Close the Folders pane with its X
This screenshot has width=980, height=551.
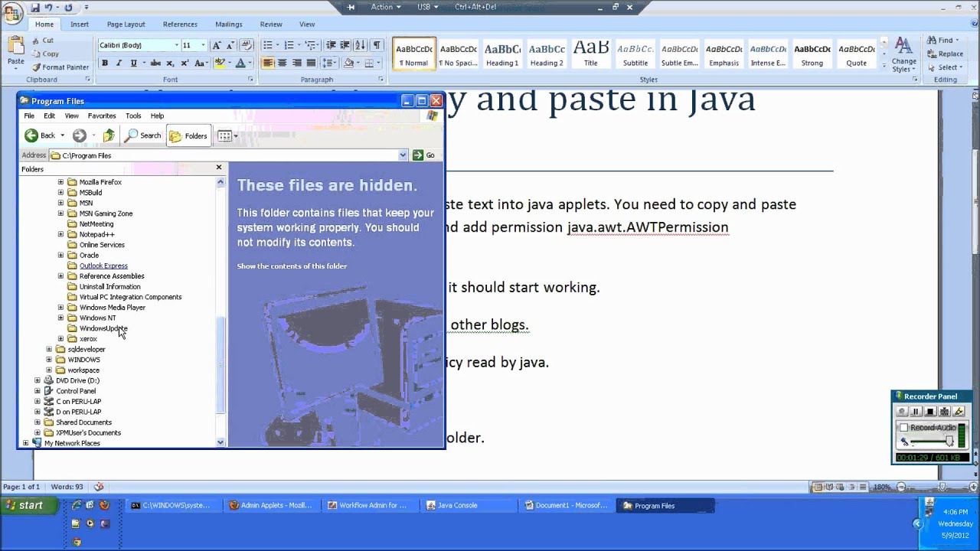click(219, 167)
